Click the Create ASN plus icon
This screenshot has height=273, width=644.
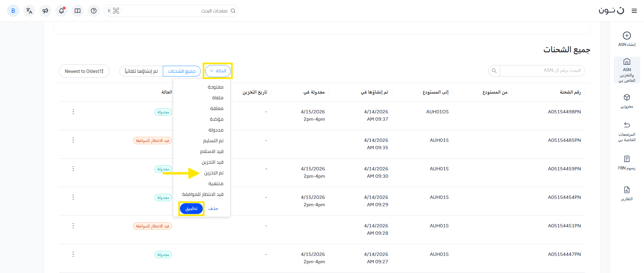pyautogui.click(x=627, y=36)
